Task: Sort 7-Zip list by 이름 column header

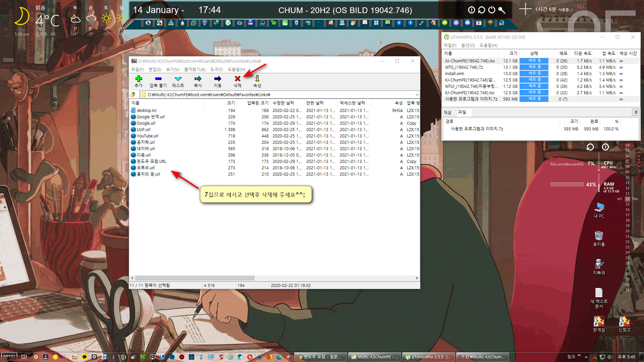Action: pyautogui.click(x=166, y=103)
